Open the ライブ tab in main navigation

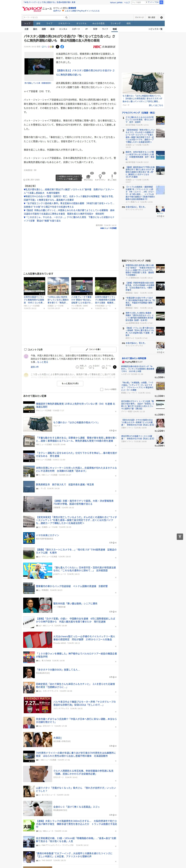(49, 24)
